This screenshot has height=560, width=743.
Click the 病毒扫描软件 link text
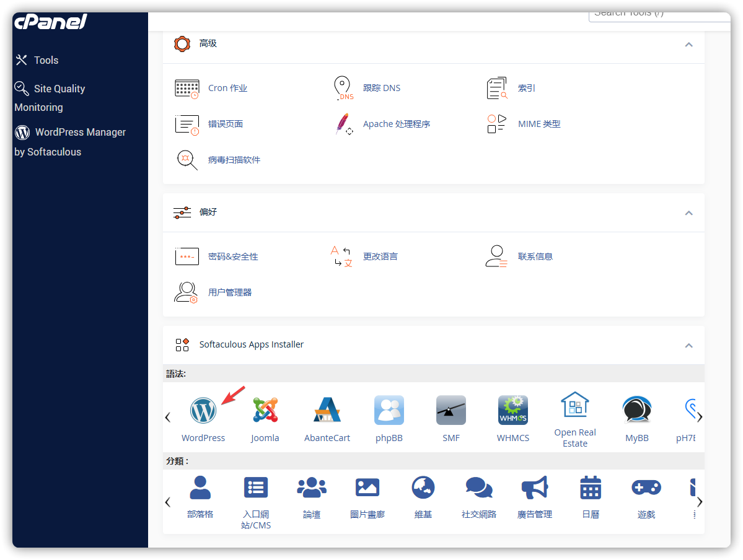(x=234, y=160)
